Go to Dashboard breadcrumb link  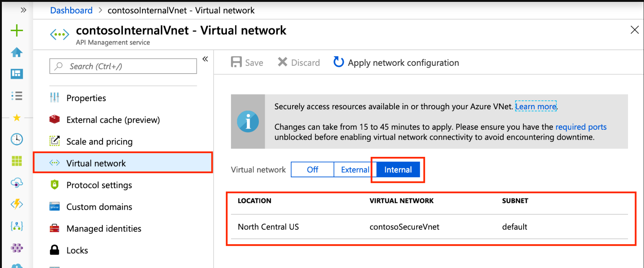coord(71,10)
